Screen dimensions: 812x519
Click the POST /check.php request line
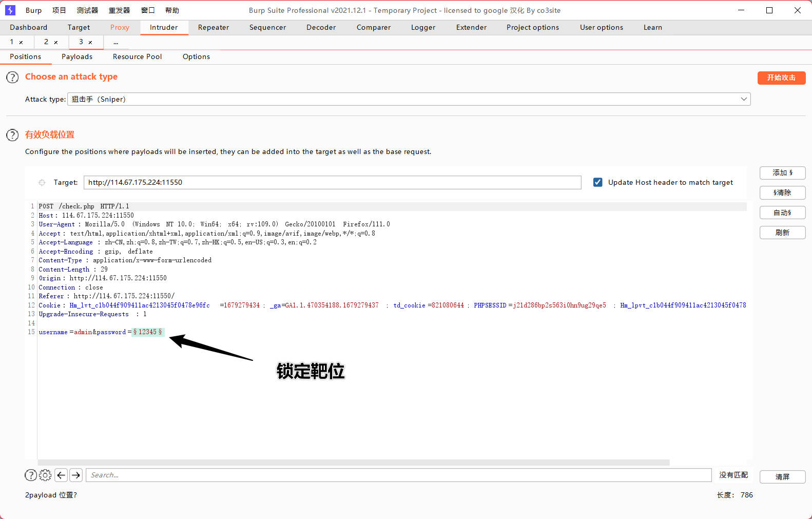coord(84,206)
